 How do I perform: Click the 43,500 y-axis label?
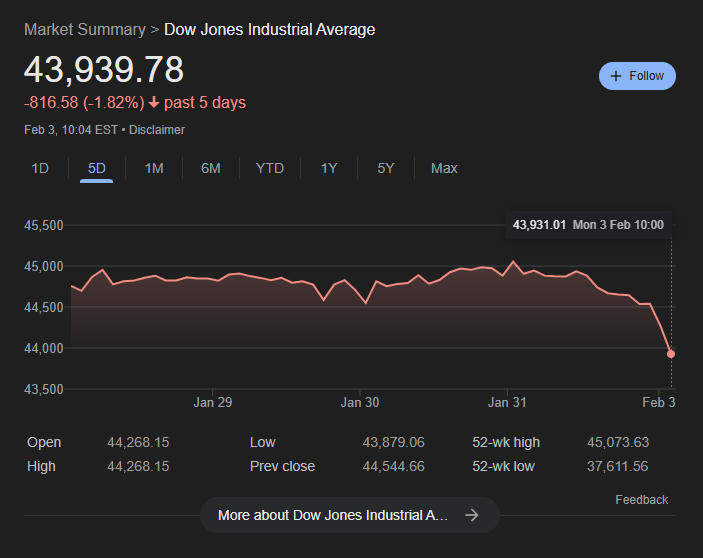pos(43,389)
